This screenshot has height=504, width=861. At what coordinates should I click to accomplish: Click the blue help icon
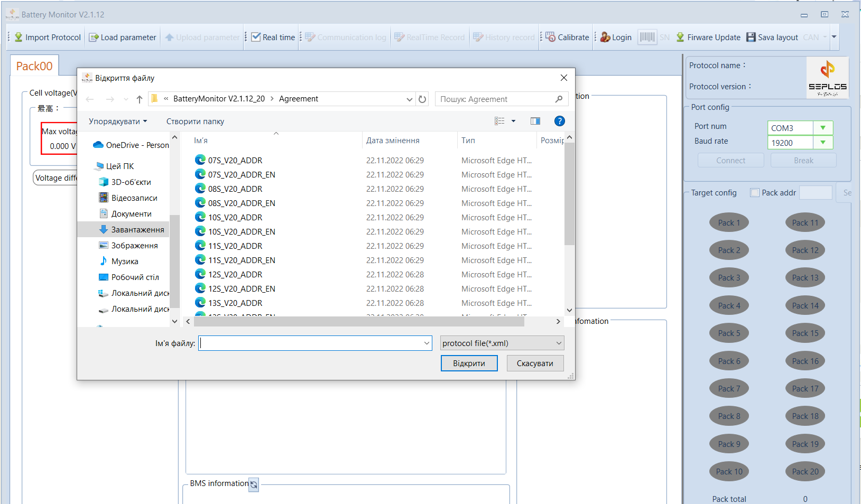pos(560,121)
